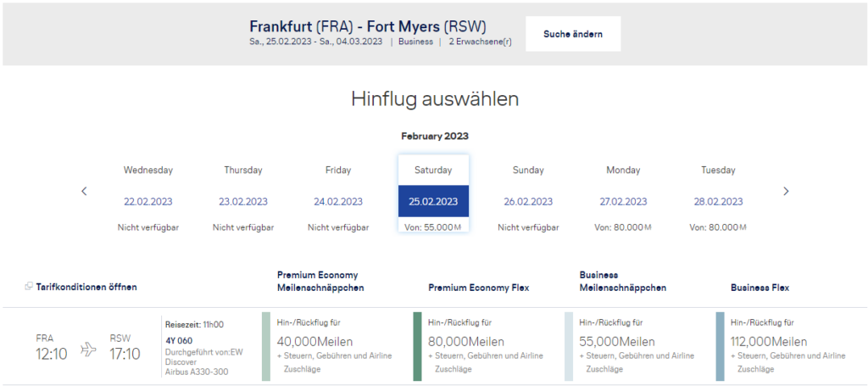The width and height of the screenshot is (868, 386).
Task: Click the Hinflug auswählen heading
Action: tap(435, 99)
